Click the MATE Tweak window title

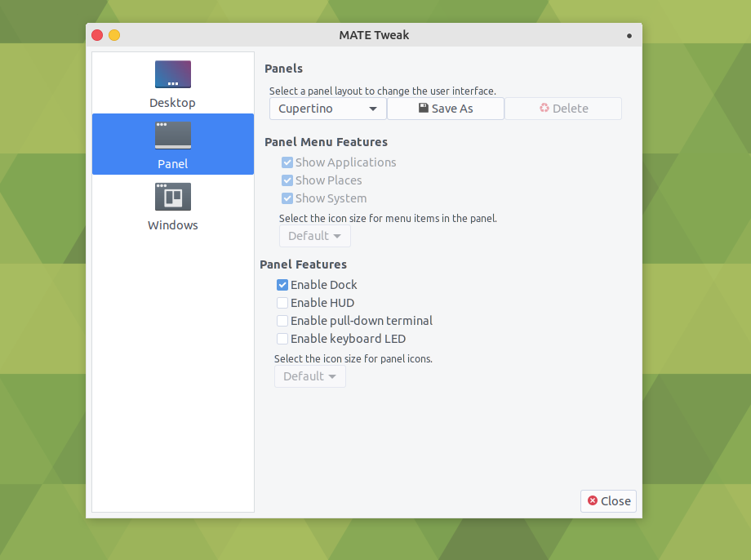point(374,35)
